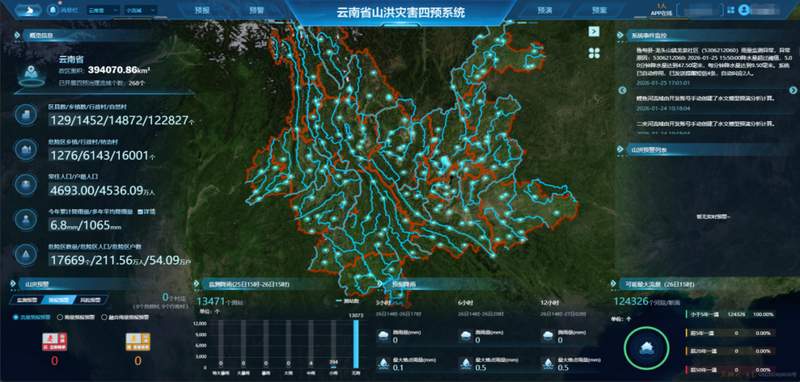Click the orange prepare-transfer warning icon

tap(138, 342)
